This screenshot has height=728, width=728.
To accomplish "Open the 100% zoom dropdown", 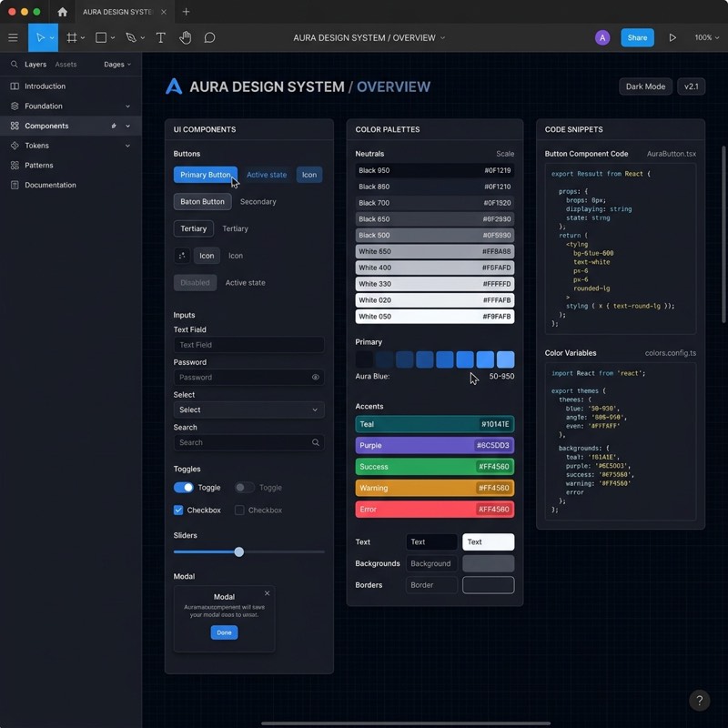I will [x=706, y=37].
